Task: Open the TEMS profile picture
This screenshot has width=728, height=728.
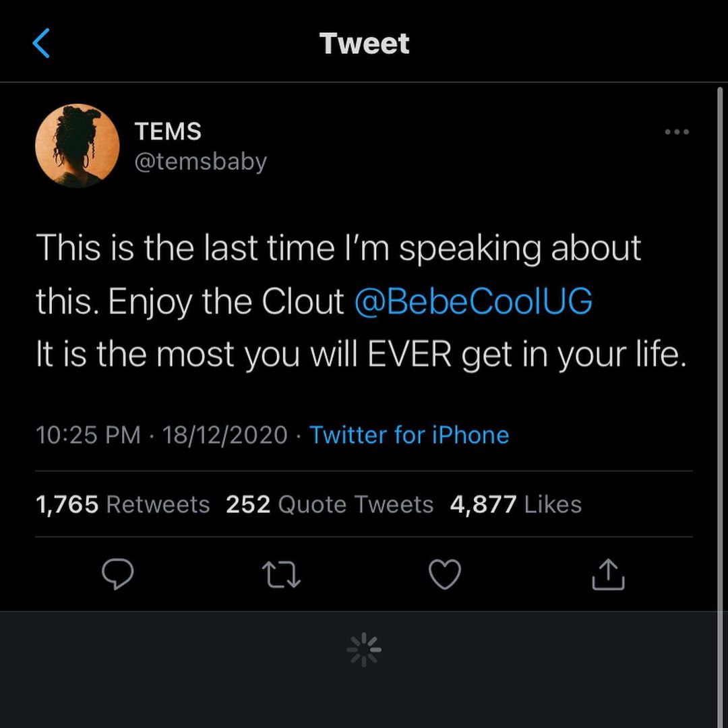Action: click(x=77, y=146)
